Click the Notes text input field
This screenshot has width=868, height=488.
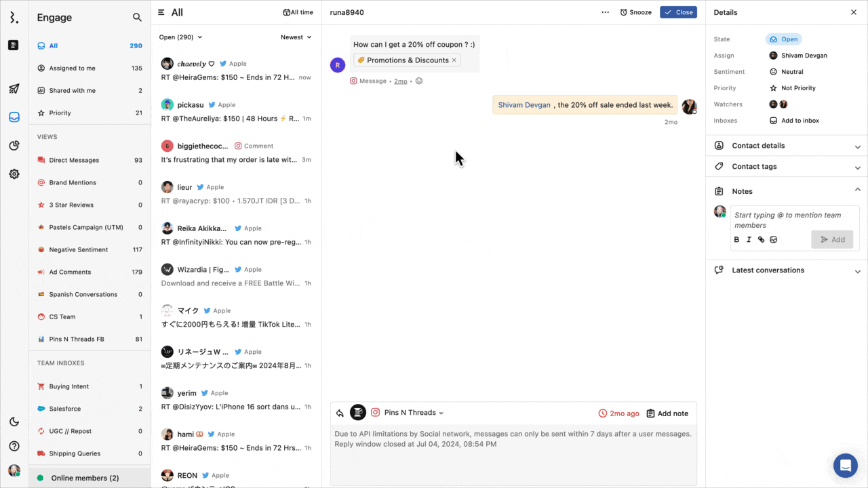(793, 220)
